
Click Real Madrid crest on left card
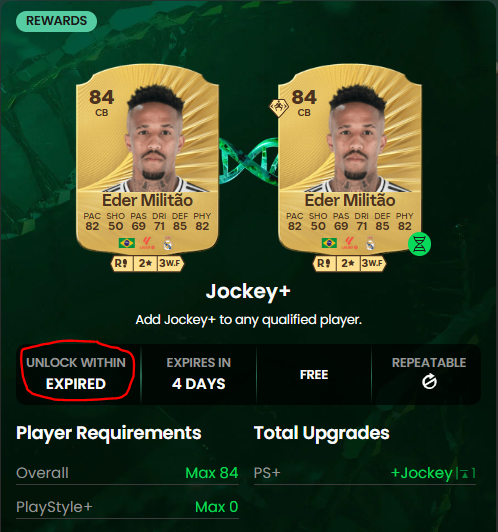click(x=168, y=243)
